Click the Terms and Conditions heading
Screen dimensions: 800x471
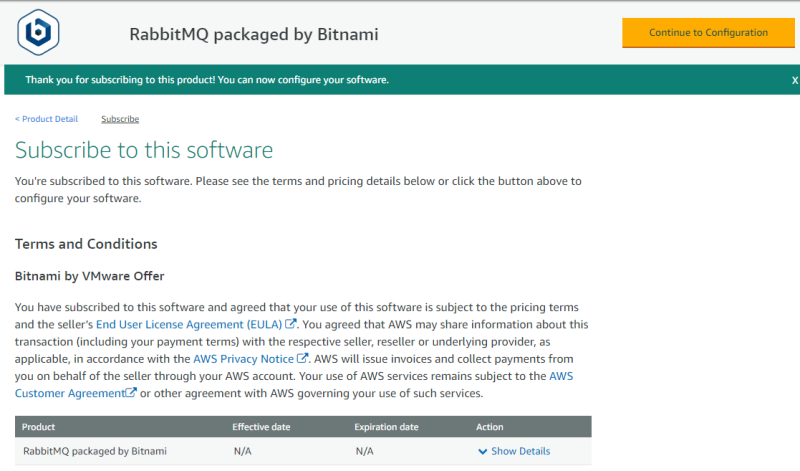[x=86, y=244]
